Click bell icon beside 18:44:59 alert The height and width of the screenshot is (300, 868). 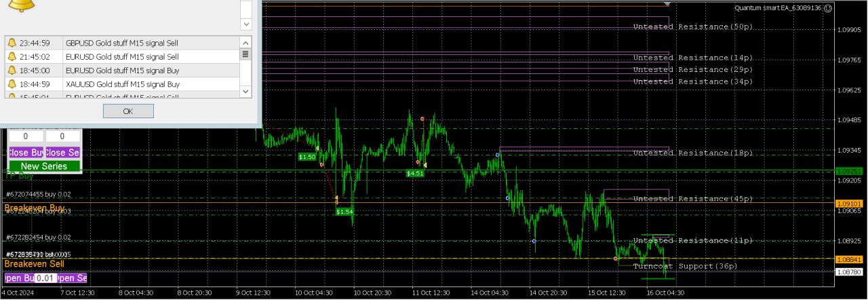point(12,84)
